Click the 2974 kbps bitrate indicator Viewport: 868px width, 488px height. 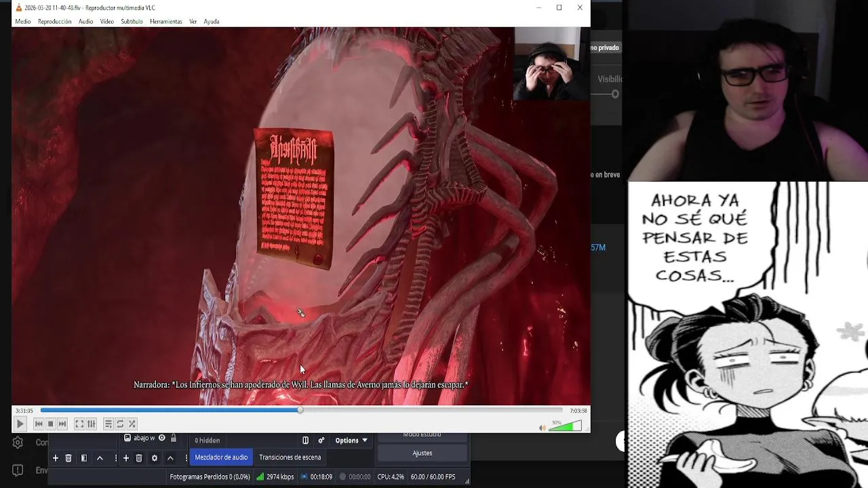click(x=275, y=477)
